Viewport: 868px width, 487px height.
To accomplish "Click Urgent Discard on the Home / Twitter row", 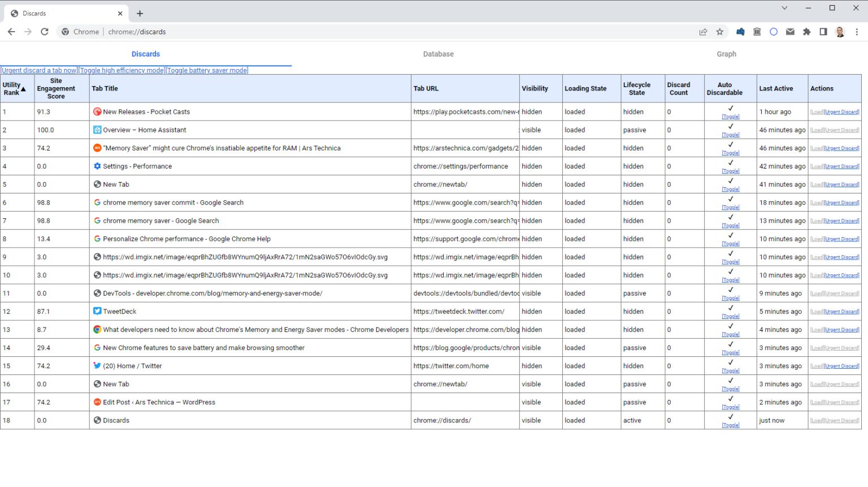I will pos(841,365).
